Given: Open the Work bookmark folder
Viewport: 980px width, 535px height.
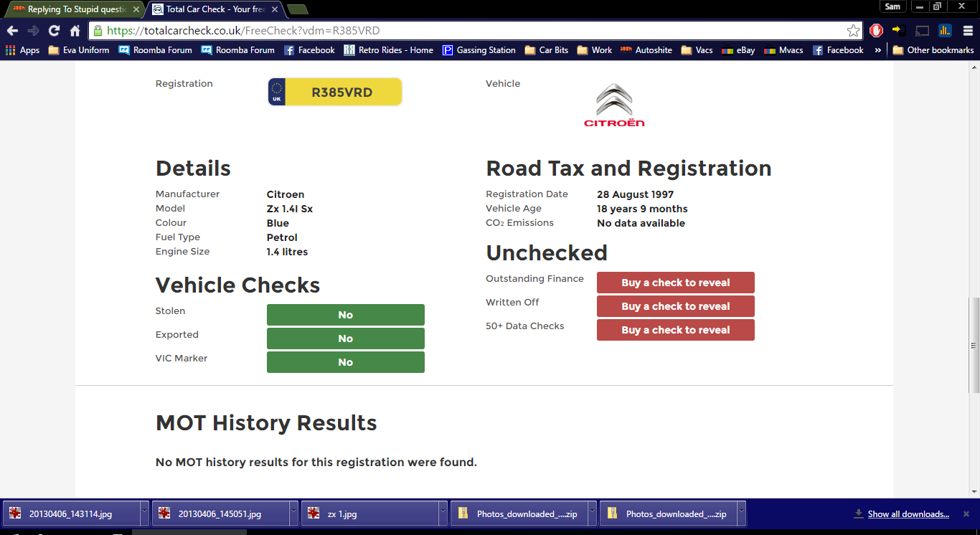Looking at the screenshot, I should 594,50.
